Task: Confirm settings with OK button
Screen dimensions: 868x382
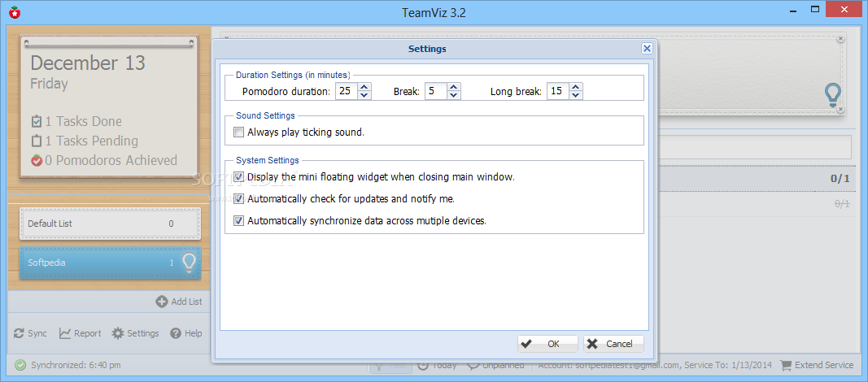Action: point(547,344)
